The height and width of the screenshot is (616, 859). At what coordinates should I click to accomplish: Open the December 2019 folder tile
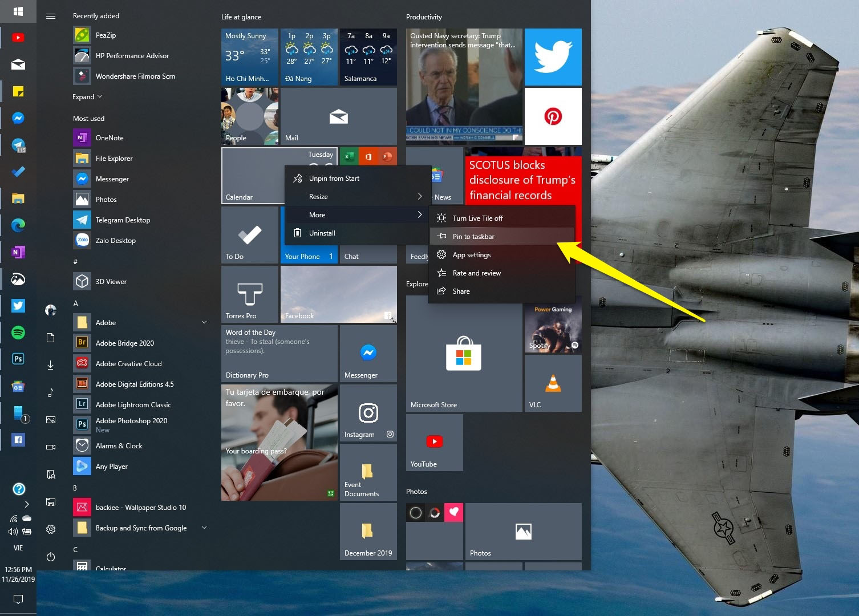point(368,532)
